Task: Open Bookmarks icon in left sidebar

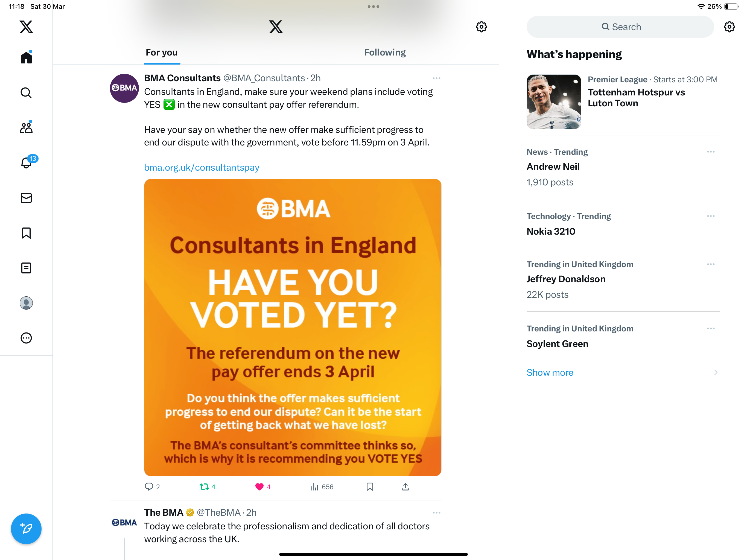Action: pos(26,233)
